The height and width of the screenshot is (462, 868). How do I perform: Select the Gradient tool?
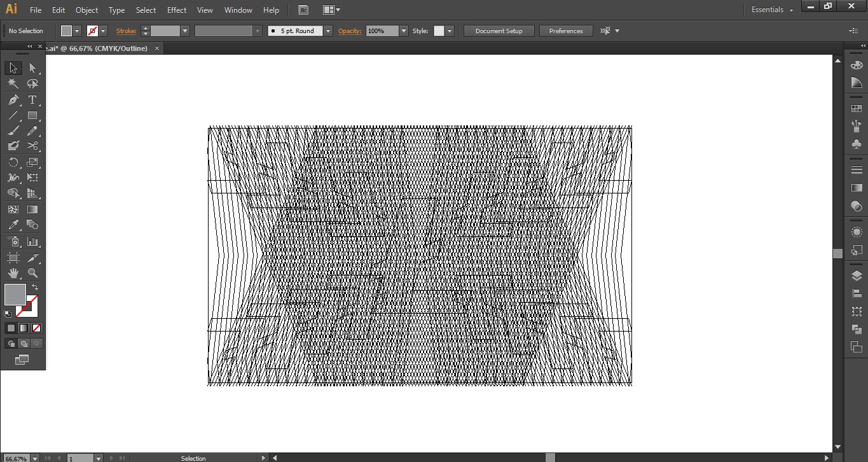32,209
